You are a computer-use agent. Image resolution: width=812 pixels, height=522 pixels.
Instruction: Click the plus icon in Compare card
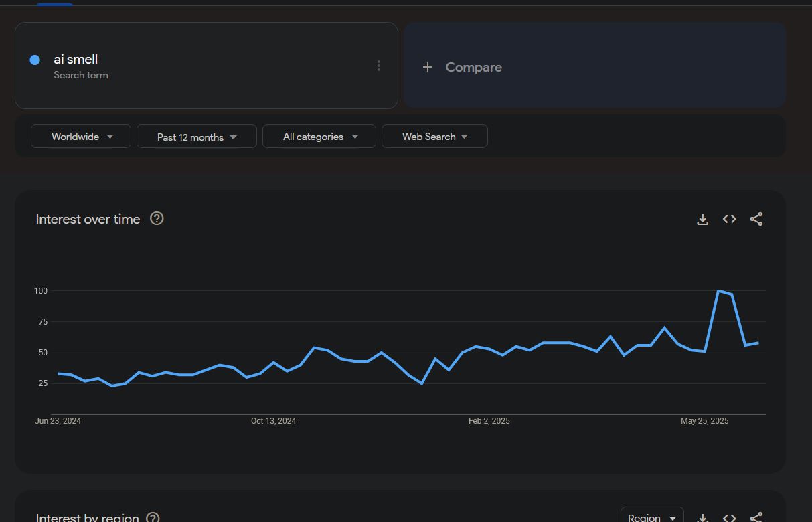[x=428, y=67]
